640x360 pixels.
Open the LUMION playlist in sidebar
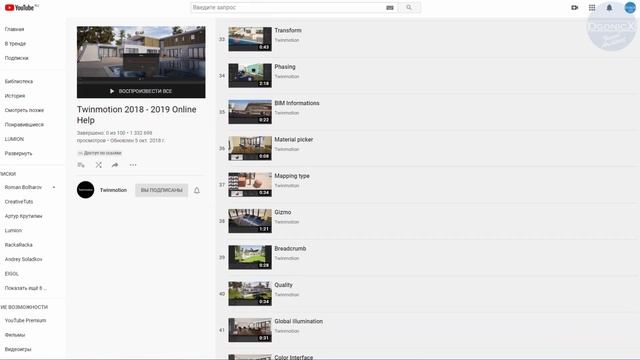[14, 139]
